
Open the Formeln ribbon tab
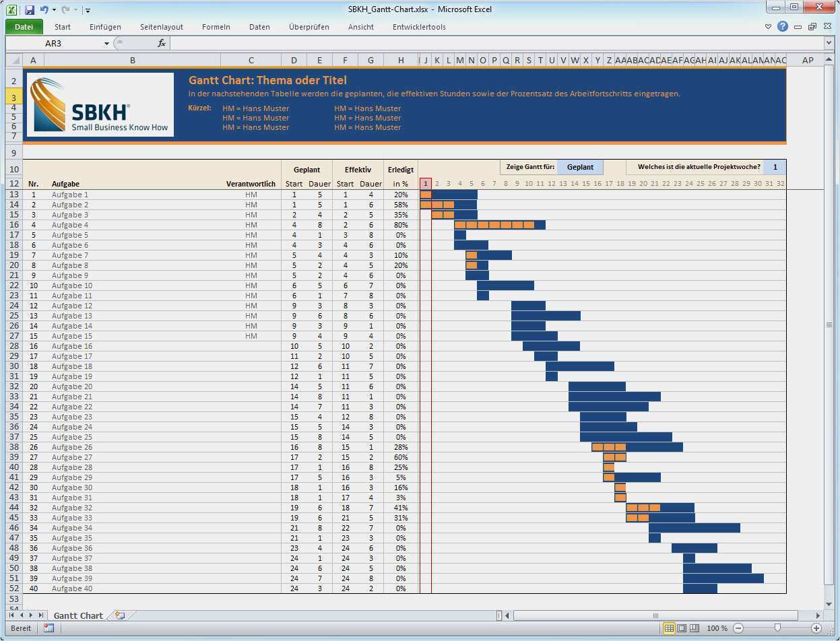coord(216,27)
